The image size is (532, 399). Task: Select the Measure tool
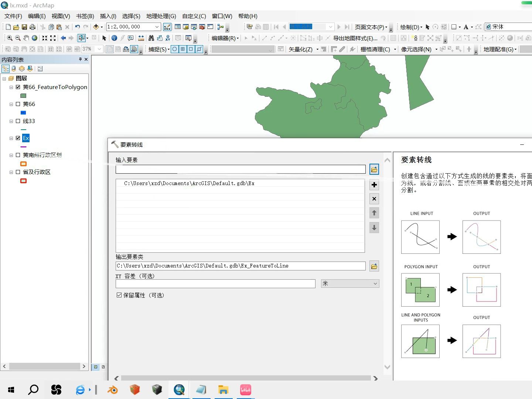coord(141,38)
